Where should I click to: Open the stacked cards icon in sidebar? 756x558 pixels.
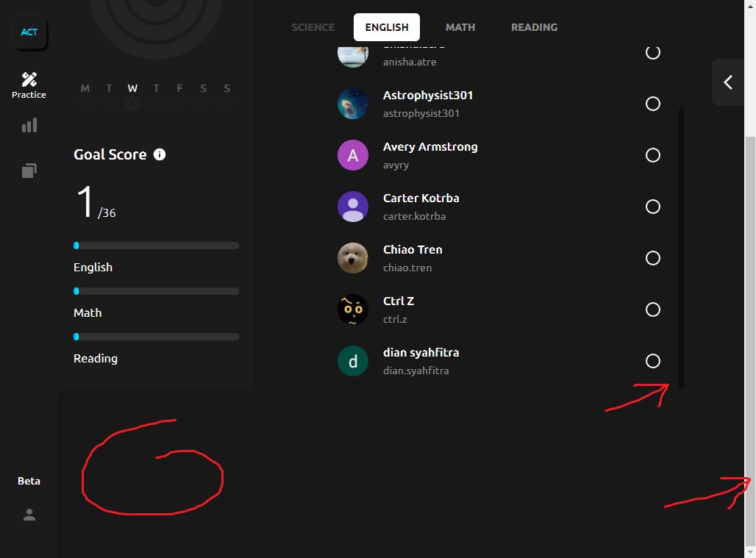(29, 171)
